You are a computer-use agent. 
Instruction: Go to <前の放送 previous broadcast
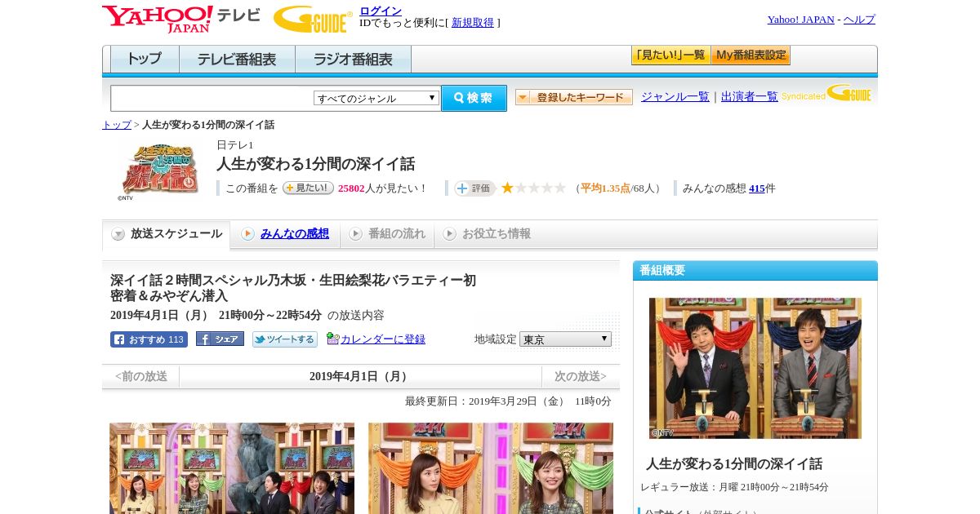pos(141,377)
